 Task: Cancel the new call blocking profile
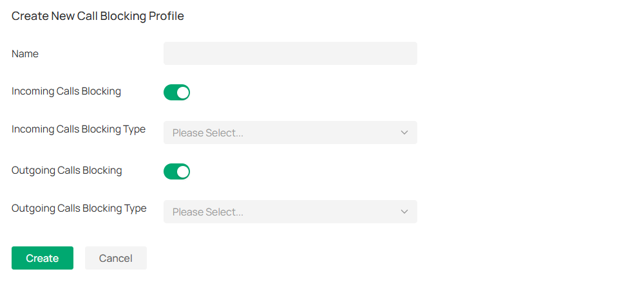click(116, 258)
